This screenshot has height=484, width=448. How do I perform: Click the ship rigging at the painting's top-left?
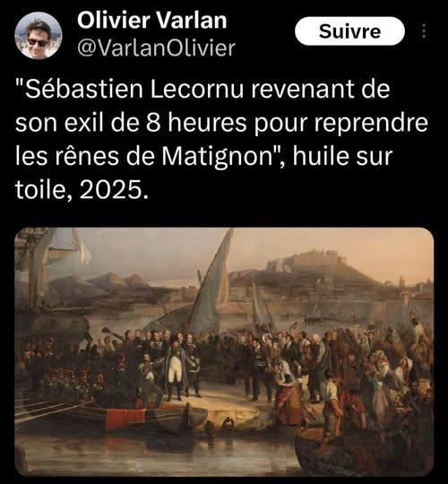pyautogui.click(x=47, y=256)
